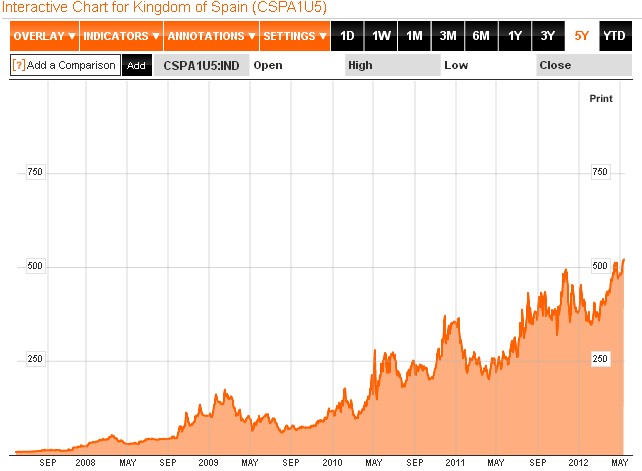
Task: Click the Print link
Action: click(x=600, y=98)
